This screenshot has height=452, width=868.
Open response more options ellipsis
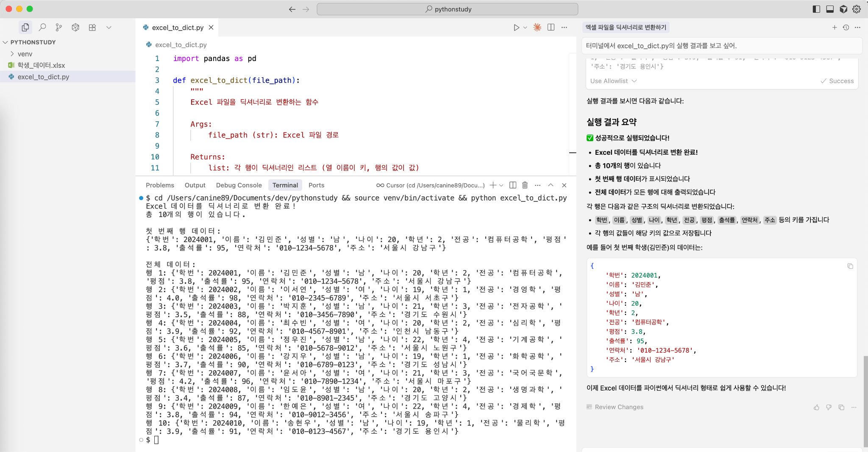coord(854,407)
